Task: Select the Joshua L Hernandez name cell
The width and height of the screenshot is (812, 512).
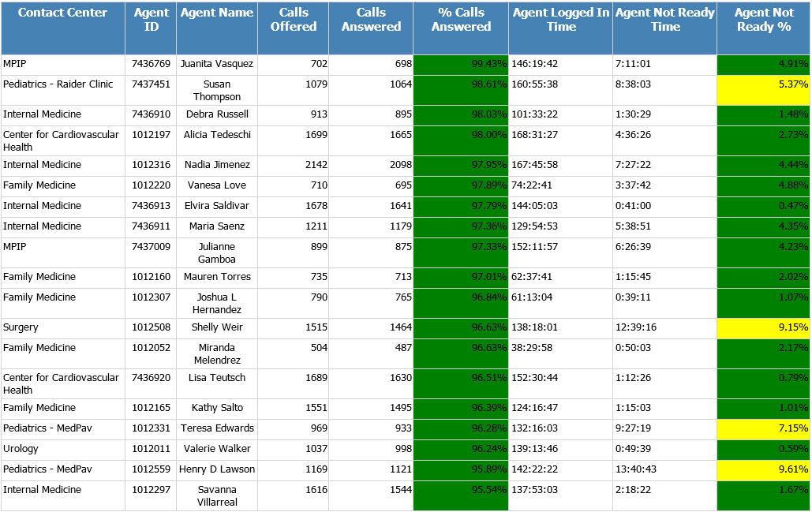Action: [x=217, y=303]
